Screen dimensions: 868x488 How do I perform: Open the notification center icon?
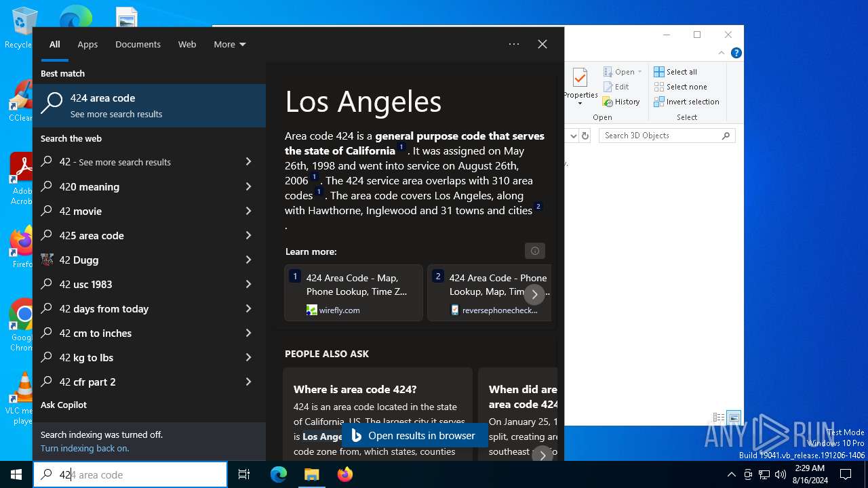click(846, 474)
